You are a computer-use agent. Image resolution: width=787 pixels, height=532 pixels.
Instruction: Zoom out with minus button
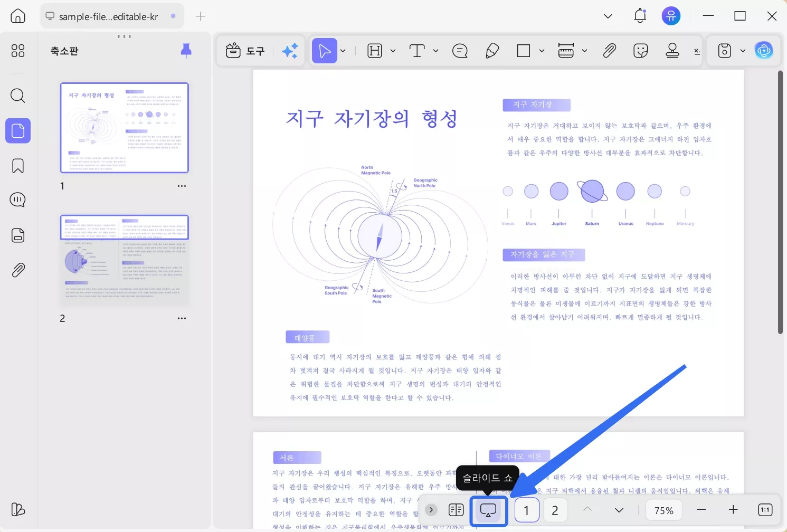(701, 510)
